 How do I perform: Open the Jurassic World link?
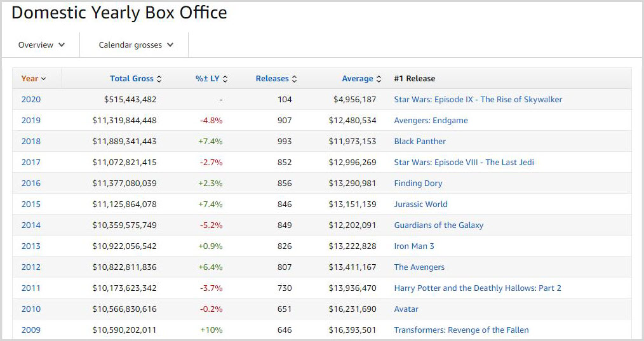(x=420, y=204)
